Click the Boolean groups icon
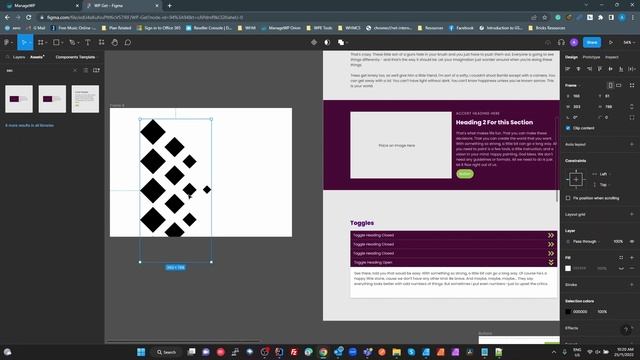This screenshot has width=640, height=360. pyautogui.click(x=341, y=42)
